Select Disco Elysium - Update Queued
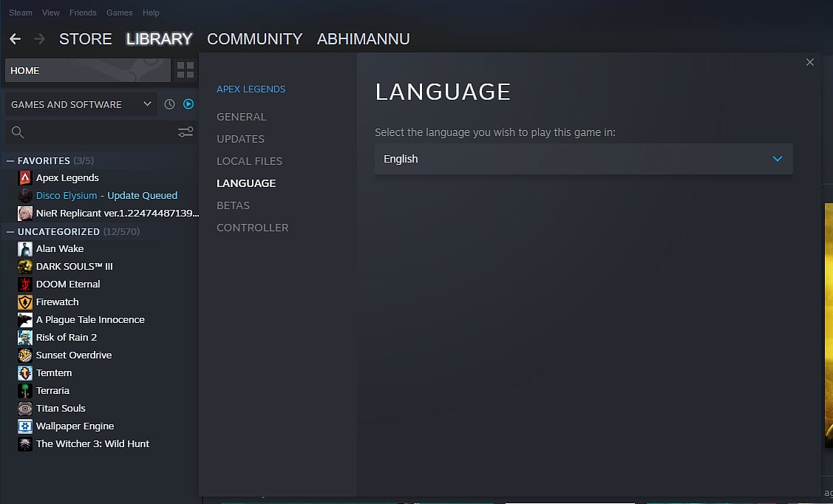 pos(106,195)
